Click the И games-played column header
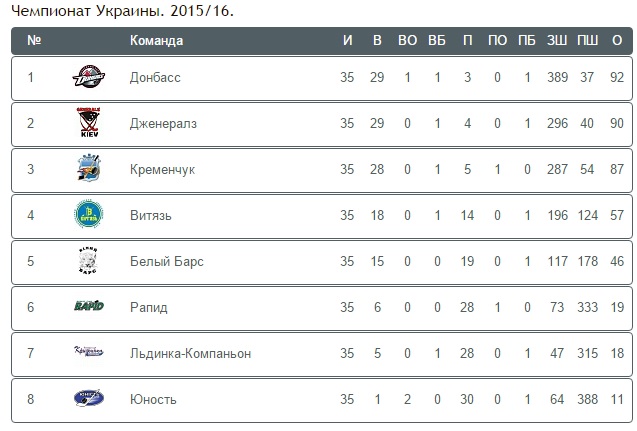This screenshot has width=637, height=431. pyautogui.click(x=347, y=41)
